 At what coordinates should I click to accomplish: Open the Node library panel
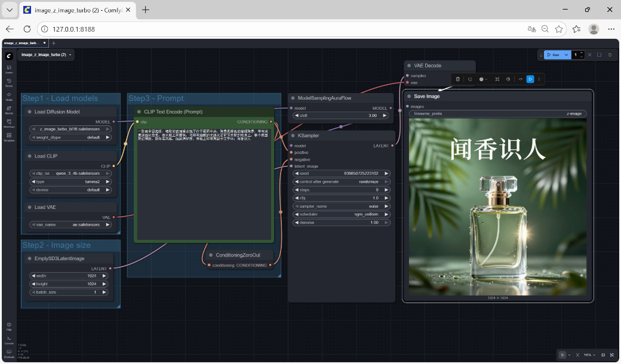tap(9, 96)
